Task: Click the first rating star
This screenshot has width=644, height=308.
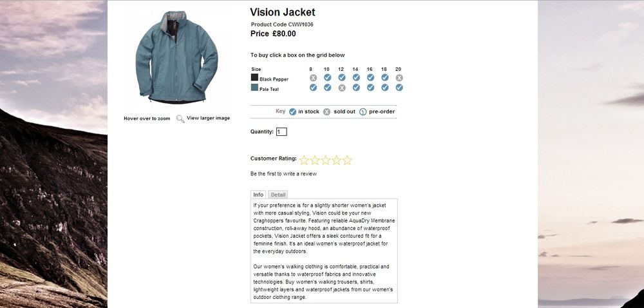Action: pos(304,160)
